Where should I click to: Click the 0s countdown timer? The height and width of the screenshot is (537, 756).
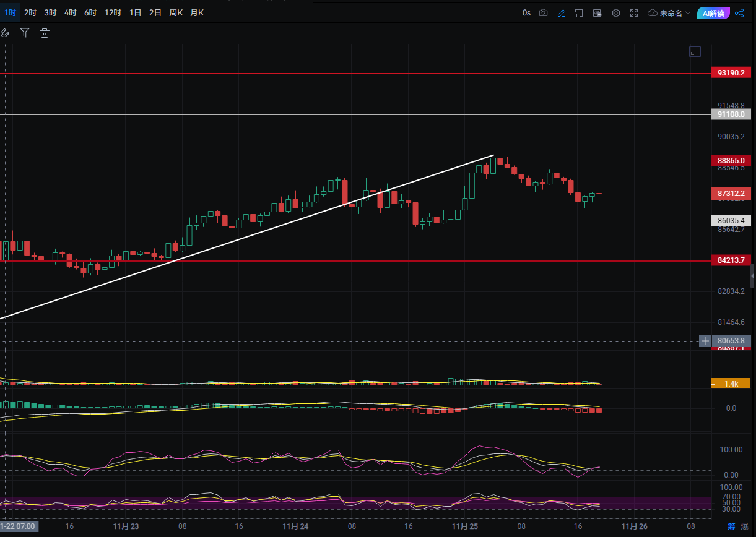click(526, 12)
